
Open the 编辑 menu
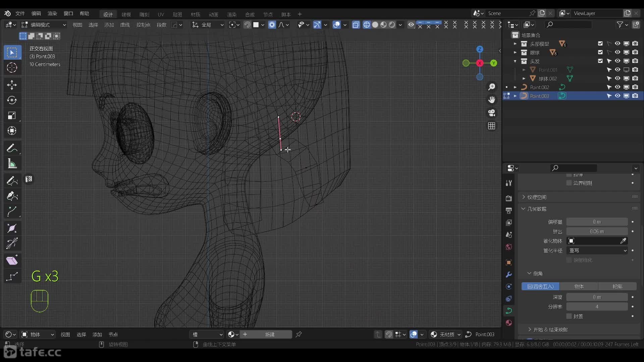[36, 13]
